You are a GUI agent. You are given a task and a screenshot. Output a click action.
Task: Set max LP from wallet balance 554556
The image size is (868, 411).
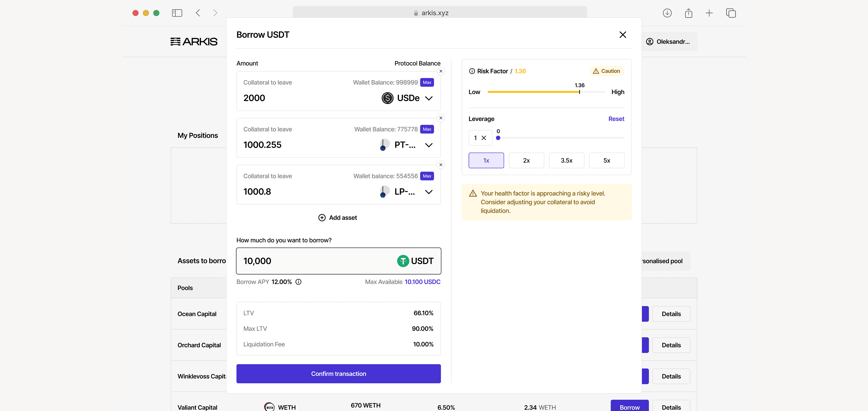click(427, 176)
